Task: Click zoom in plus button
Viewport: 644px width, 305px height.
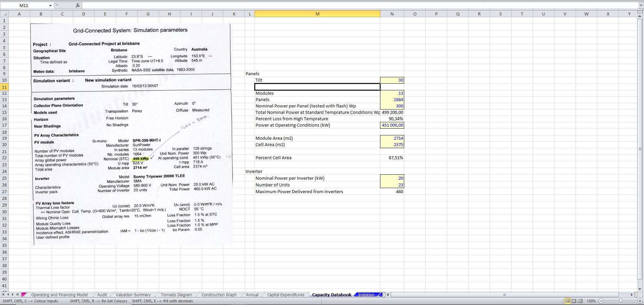Action: [640, 301]
